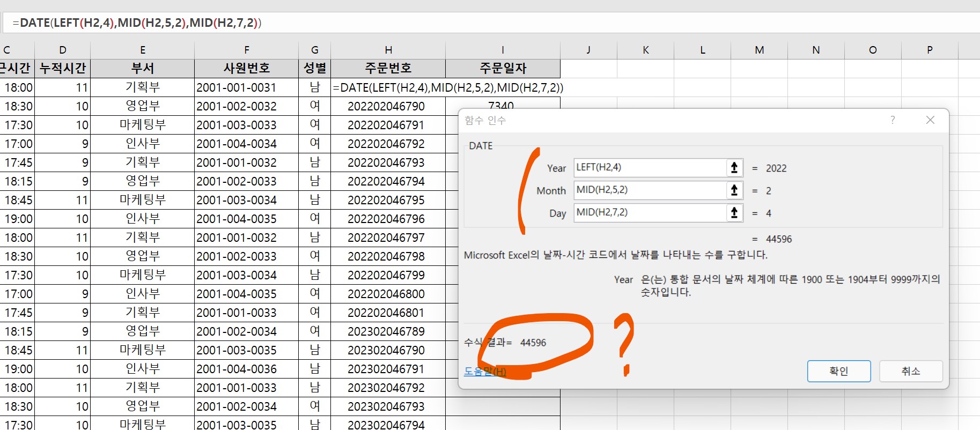
Task: Select cell with order number 202302046789
Action: click(x=388, y=331)
